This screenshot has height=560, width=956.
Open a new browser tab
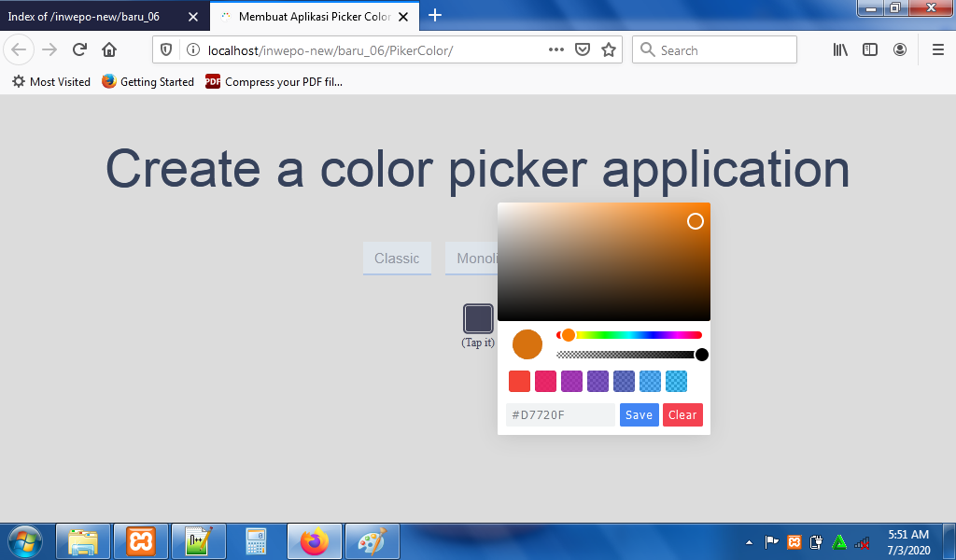point(434,15)
